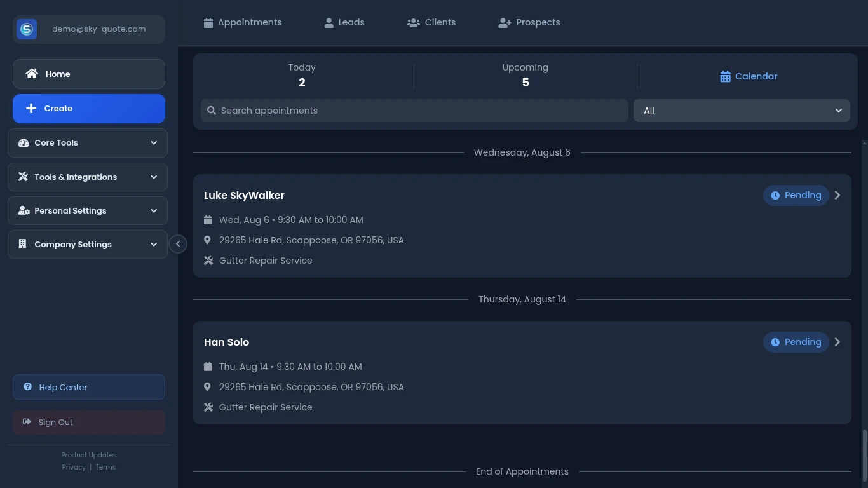The width and height of the screenshot is (868, 488).
Task: Click the Appointments calendar icon in top navigation
Action: pos(208,22)
